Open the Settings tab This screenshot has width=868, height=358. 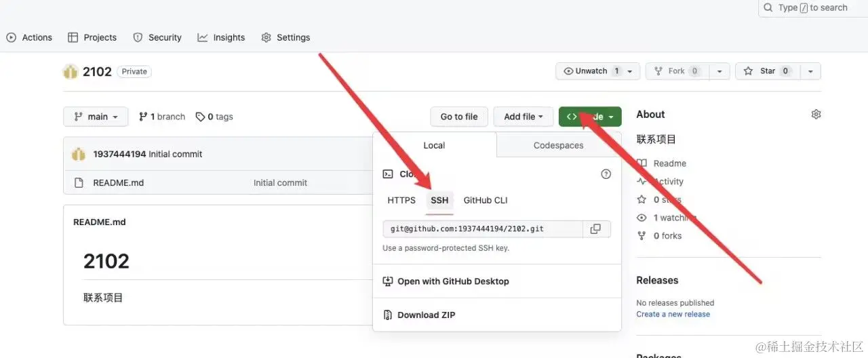(x=285, y=37)
